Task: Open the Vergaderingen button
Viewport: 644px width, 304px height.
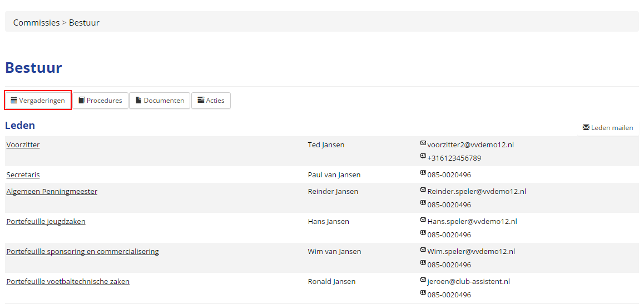Action: click(38, 101)
